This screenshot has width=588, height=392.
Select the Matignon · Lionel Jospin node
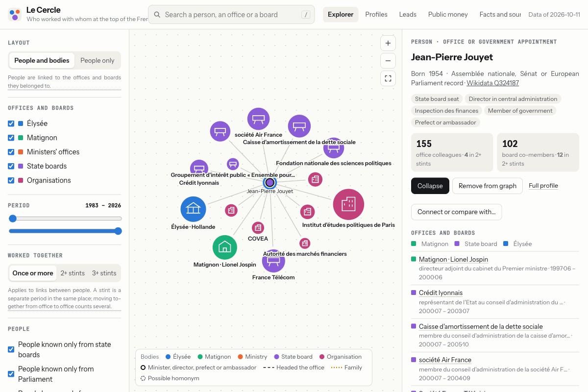coord(224,247)
